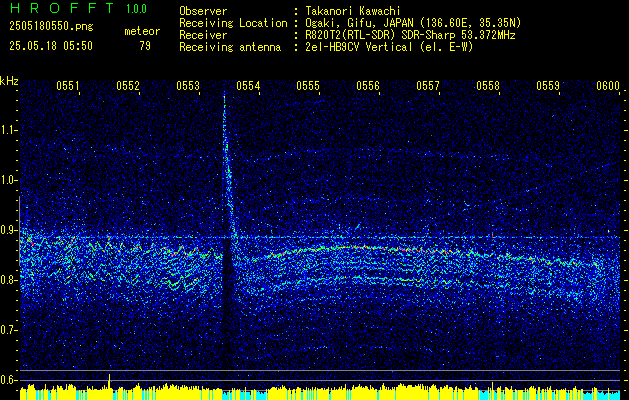
Task: Click the observer name Takanori Kawachi
Action: (x=353, y=11)
